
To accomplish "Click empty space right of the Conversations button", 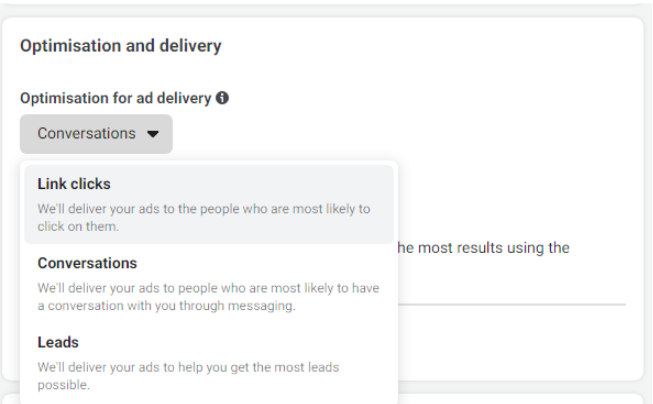I will coord(400,134).
